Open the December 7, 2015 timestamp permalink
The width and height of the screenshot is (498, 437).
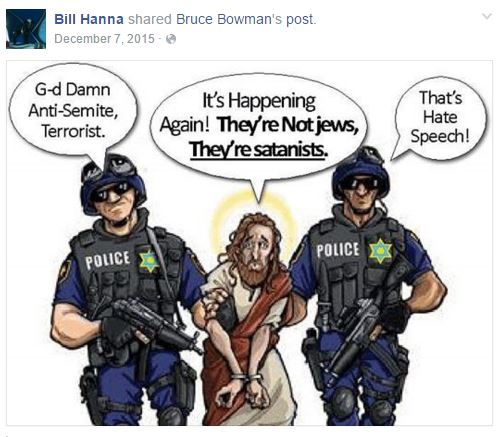tap(104, 39)
